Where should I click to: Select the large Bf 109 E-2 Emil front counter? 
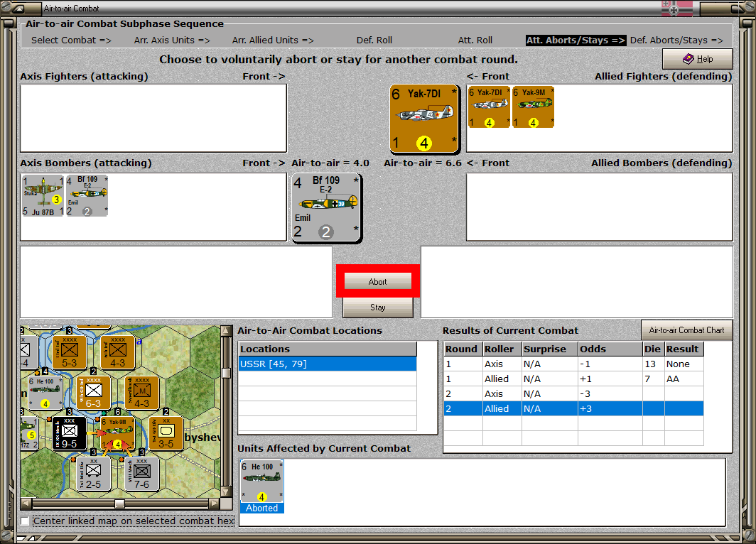point(327,207)
